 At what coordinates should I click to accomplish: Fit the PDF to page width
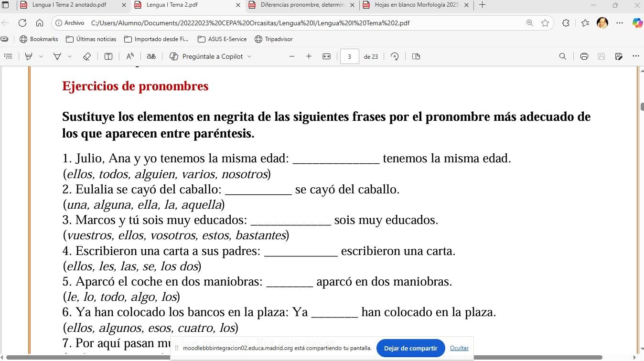click(x=326, y=56)
